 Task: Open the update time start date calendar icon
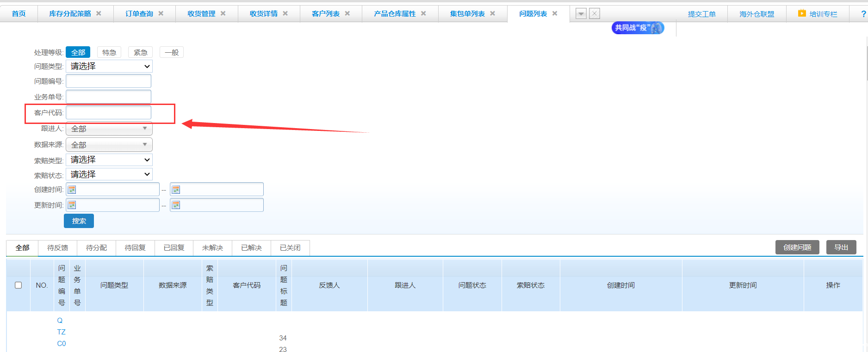point(72,205)
